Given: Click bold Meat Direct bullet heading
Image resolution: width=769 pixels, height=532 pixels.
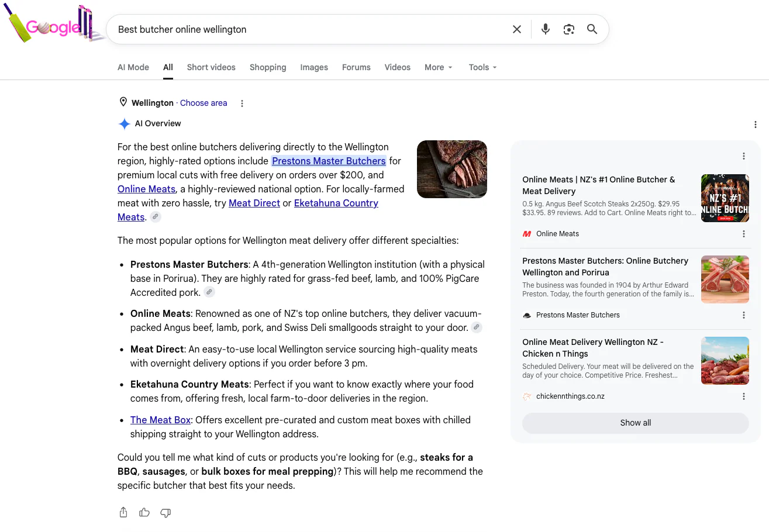Looking at the screenshot, I should click(157, 349).
